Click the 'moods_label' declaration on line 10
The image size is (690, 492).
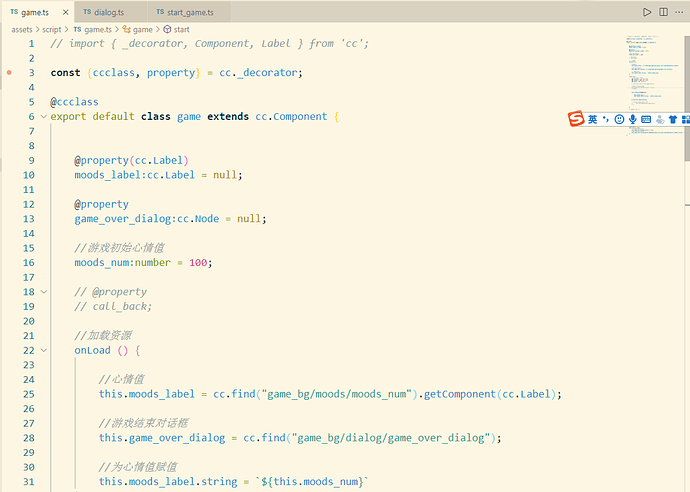107,175
